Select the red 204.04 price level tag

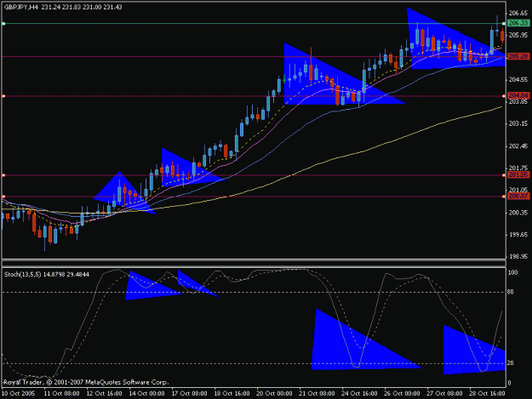click(x=518, y=95)
